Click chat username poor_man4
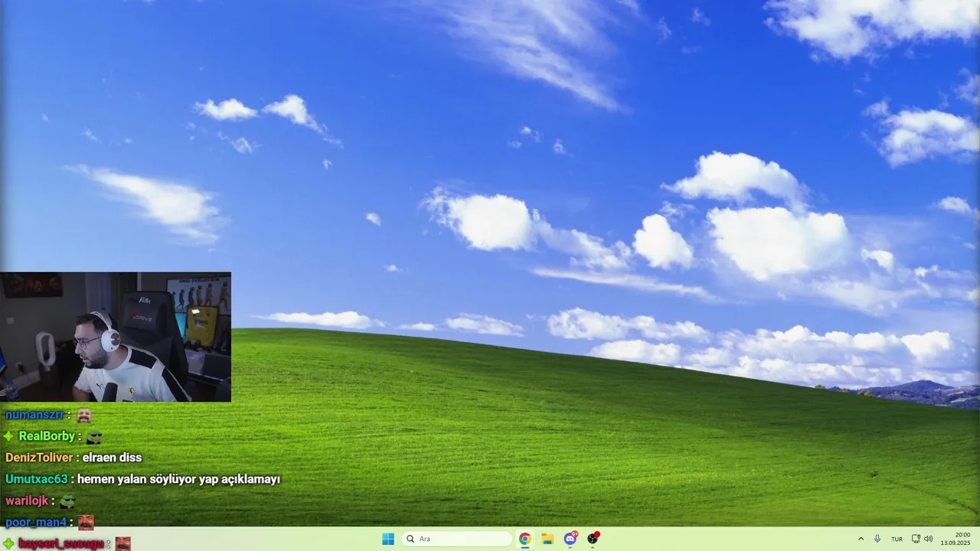 click(36, 522)
